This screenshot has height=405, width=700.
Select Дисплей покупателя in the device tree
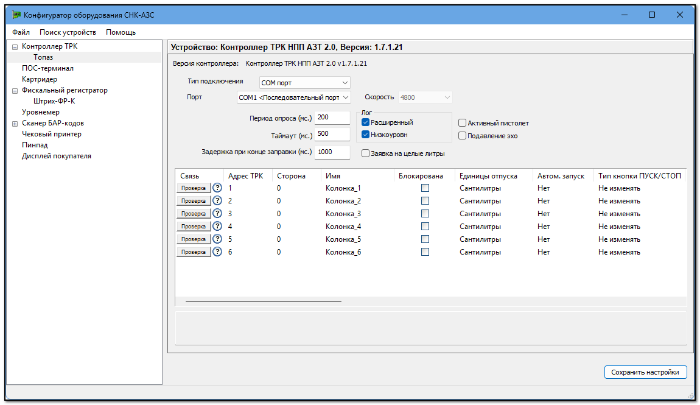[56, 156]
